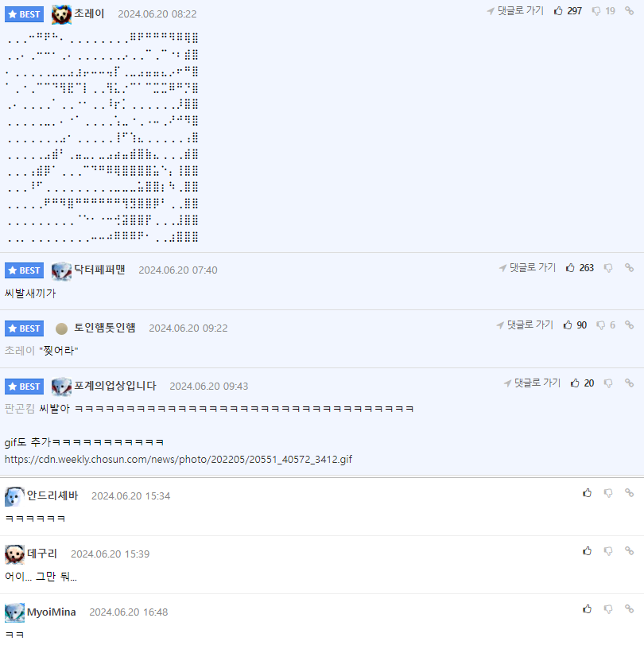
Task: Select the BEST badge on 포계의업상입니다's comment
Action: (x=24, y=387)
